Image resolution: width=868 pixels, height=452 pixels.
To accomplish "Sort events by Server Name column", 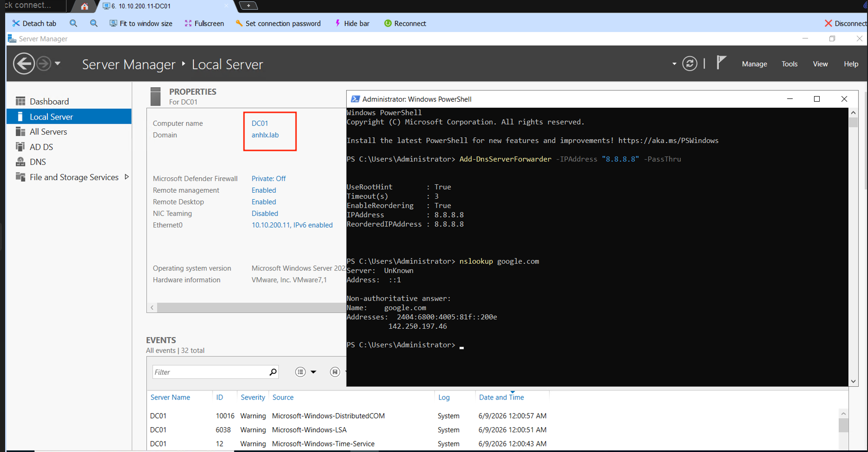I will (x=170, y=397).
